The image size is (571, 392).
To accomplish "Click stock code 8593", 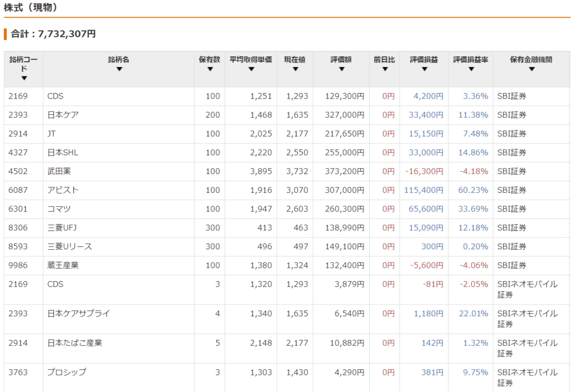I will [18, 246].
